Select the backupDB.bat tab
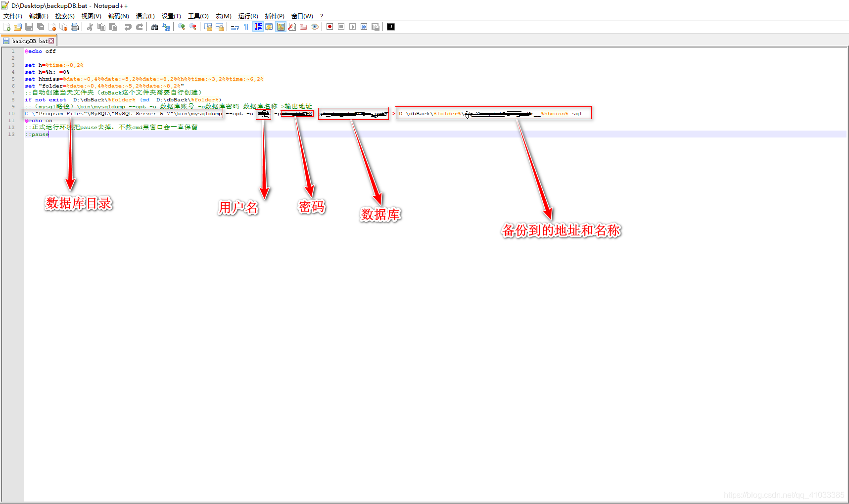This screenshot has height=504, width=849. click(x=27, y=41)
